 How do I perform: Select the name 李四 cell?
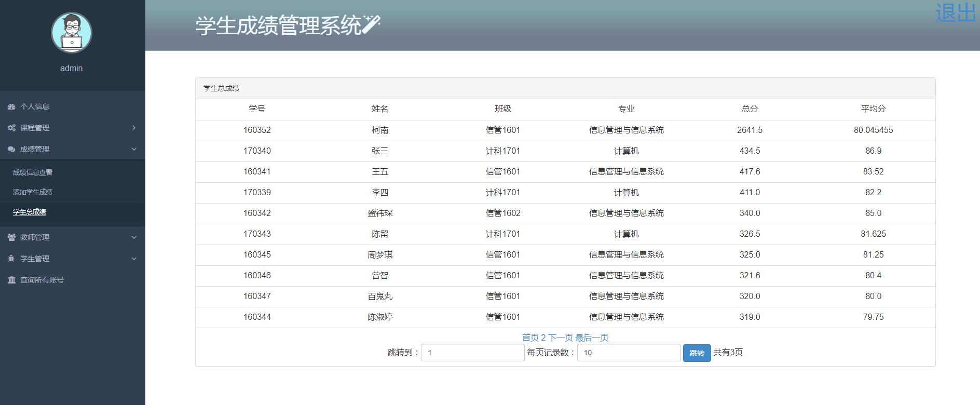pos(380,193)
